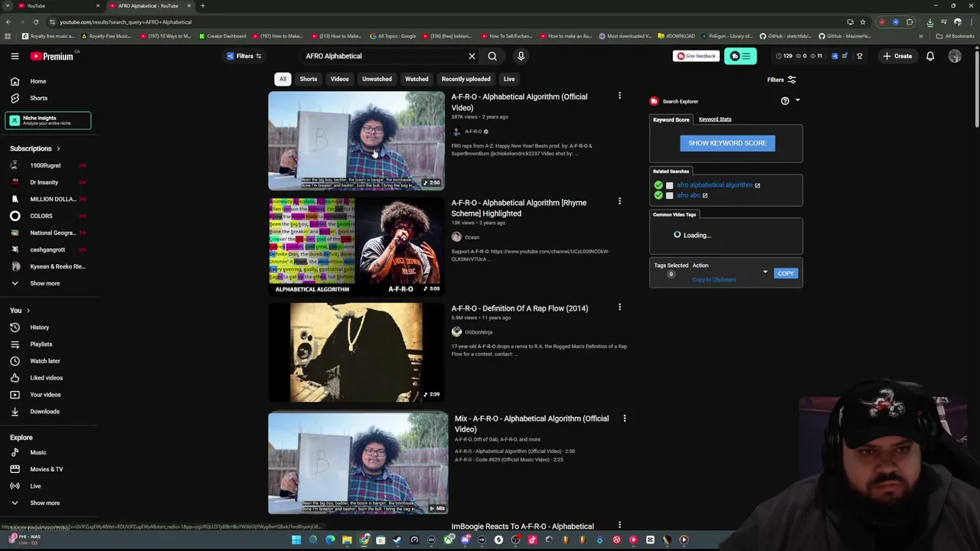Select the 'Recently uploaded' filter chip
The width and height of the screenshot is (980, 551).
[x=465, y=79]
